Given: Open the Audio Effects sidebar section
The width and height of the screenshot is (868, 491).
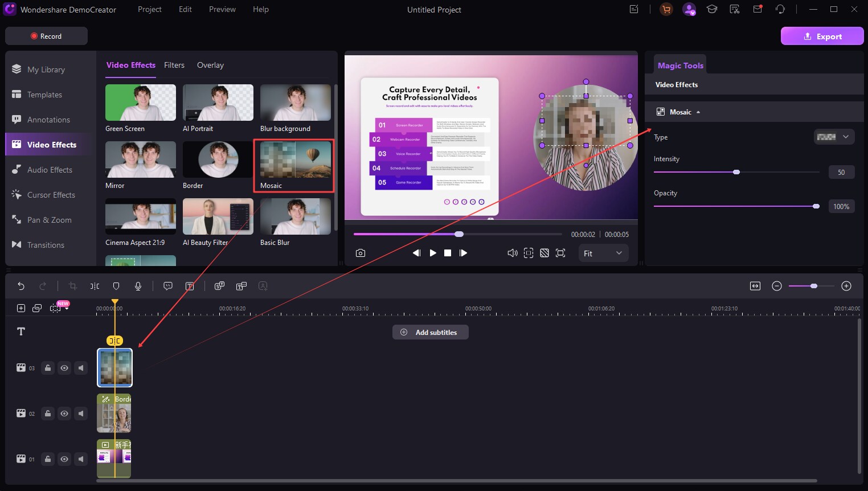Looking at the screenshot, I should 50,170.
